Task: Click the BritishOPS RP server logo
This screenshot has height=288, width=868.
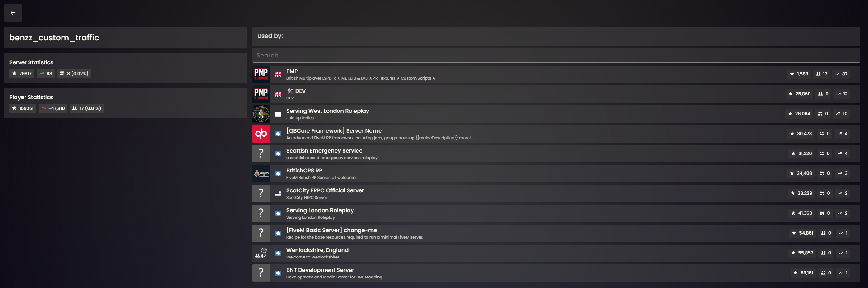Action: 261,174
